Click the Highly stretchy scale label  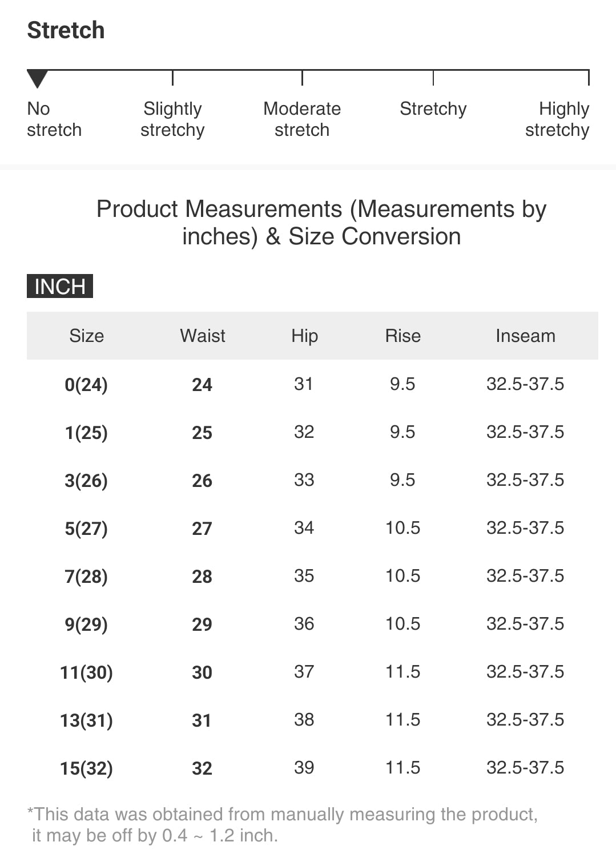click(x=557, y=119)
